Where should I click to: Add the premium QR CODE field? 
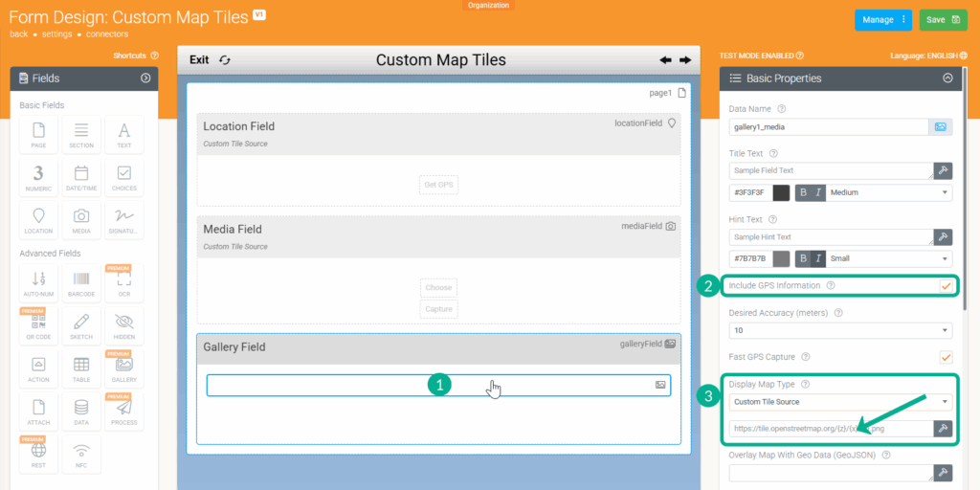[38, 326]
